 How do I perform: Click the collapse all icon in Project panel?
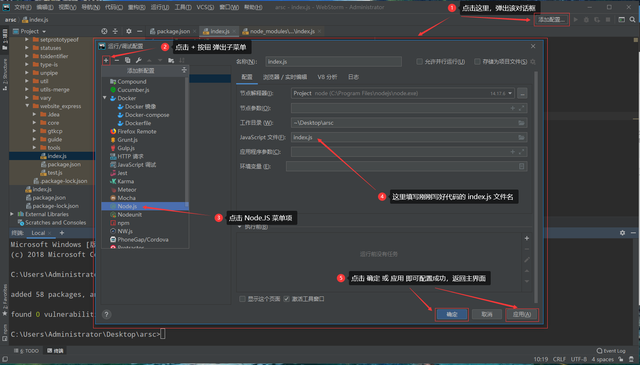click(x=115, y=31)
